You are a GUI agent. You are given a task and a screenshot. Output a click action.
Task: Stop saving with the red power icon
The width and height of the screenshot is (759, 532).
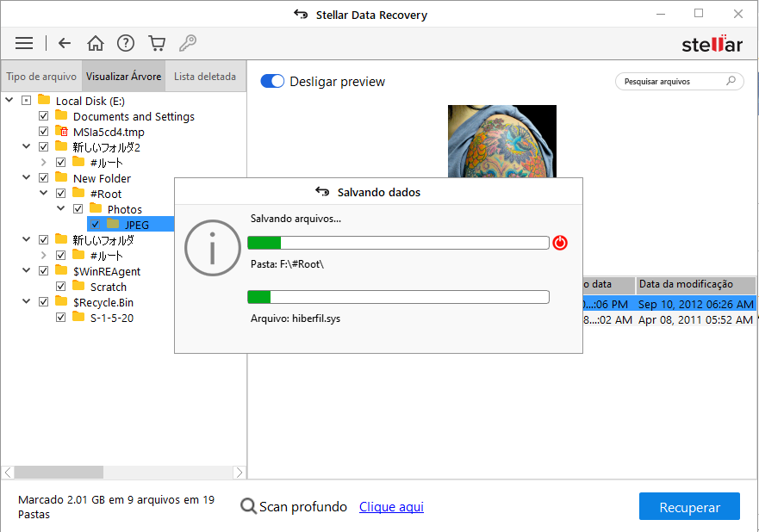(560, 242)
